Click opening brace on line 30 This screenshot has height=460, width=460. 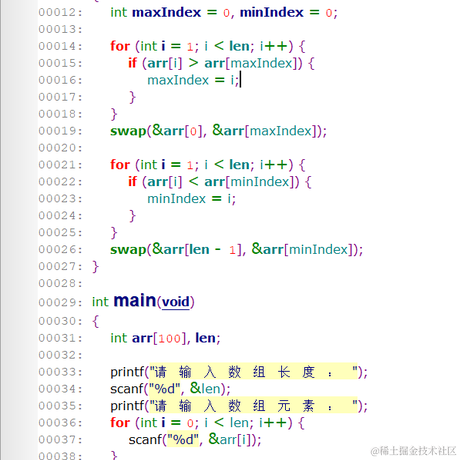[96, 321]
